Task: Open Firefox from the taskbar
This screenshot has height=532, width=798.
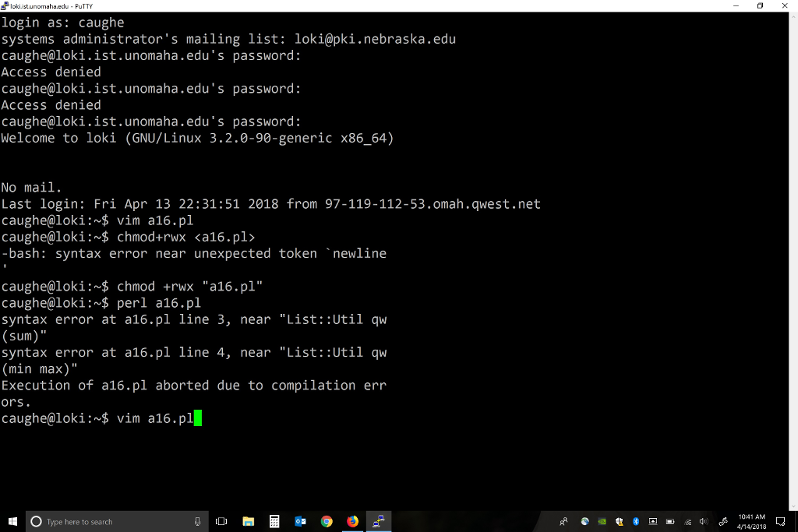Action: click(x=353, y=521)
